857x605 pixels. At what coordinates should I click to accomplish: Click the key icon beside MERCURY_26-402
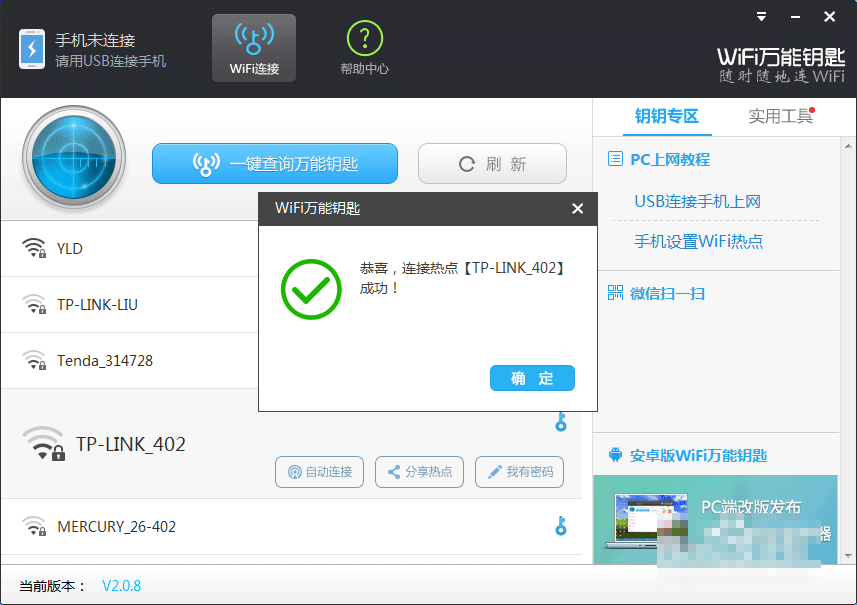click(x=561, y=525)
